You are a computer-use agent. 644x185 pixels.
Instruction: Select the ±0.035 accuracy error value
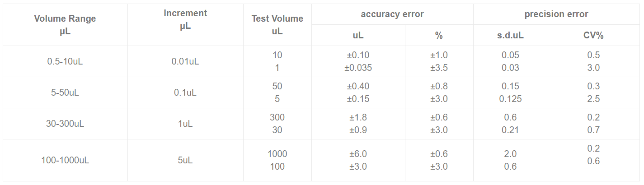(x=358, y=68)
